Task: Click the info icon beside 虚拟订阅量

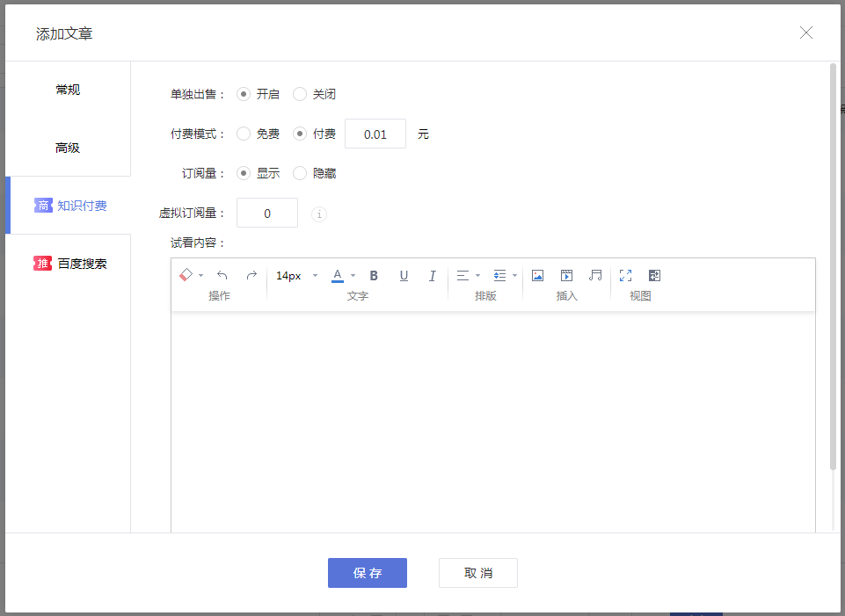Action: coord(319,214)
